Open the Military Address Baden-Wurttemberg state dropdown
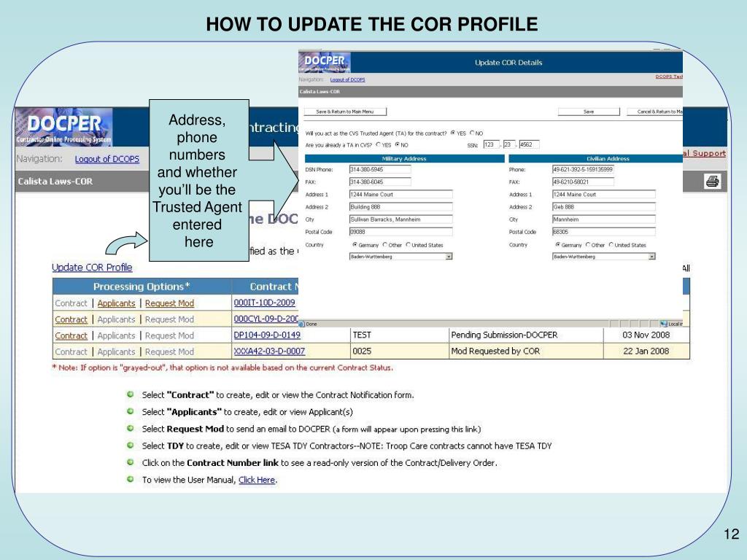 pos(400,257)
